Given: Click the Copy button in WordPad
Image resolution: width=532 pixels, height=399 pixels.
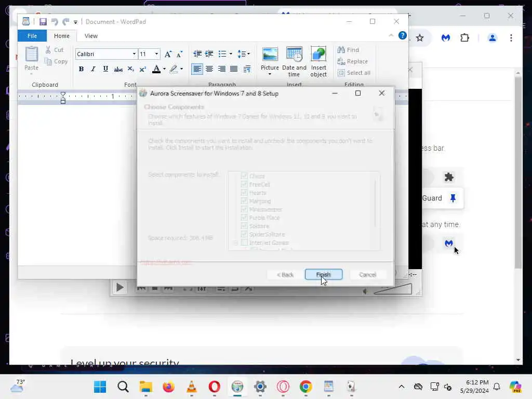Looking at the screenshot, I should pyautogui.click(x=56, y=61).
